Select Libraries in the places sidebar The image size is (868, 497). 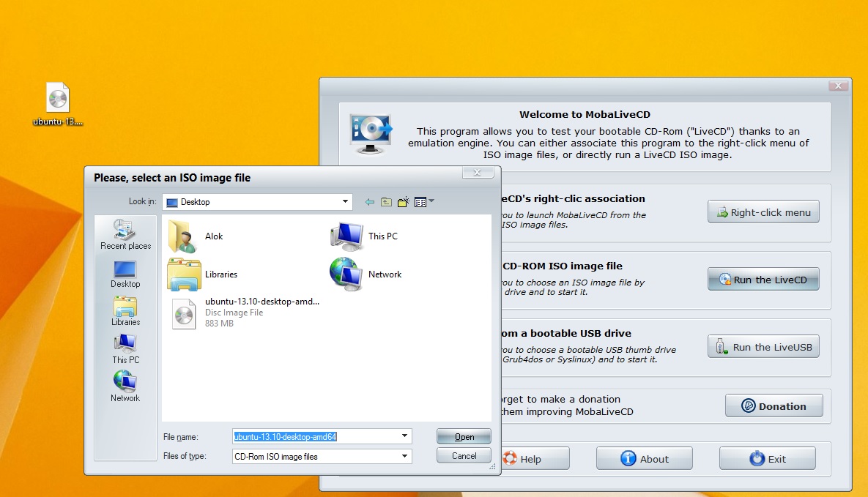coord(125,310)
